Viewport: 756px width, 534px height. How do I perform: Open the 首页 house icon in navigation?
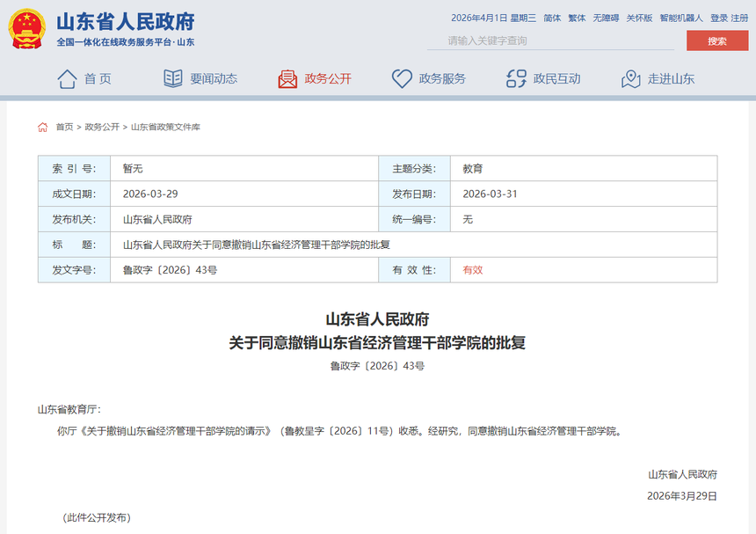(x=67, y=79)
